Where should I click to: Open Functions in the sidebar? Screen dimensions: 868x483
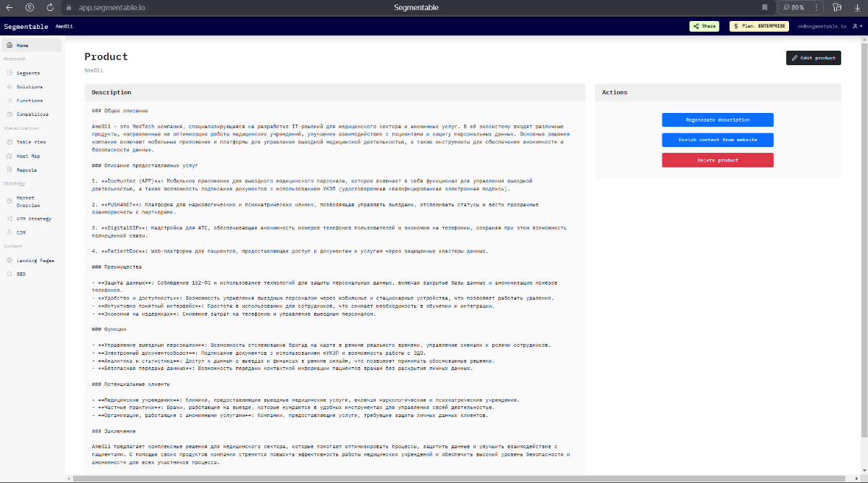tap(30, 101)
